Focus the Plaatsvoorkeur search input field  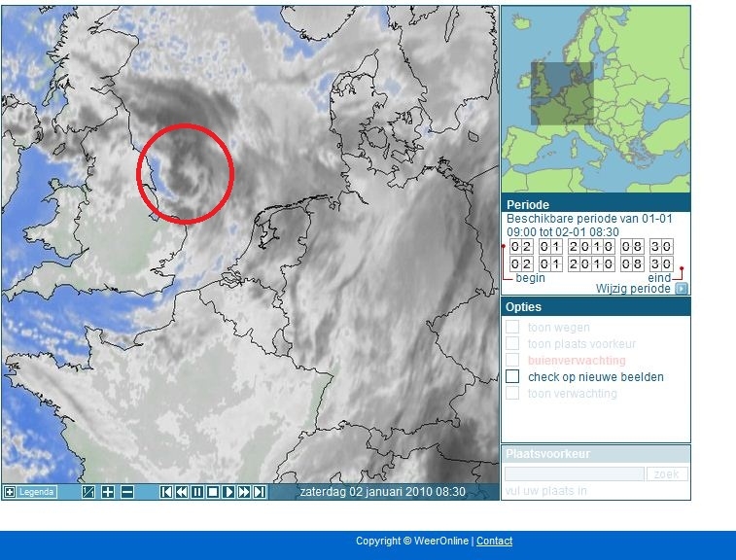point(574,474)
